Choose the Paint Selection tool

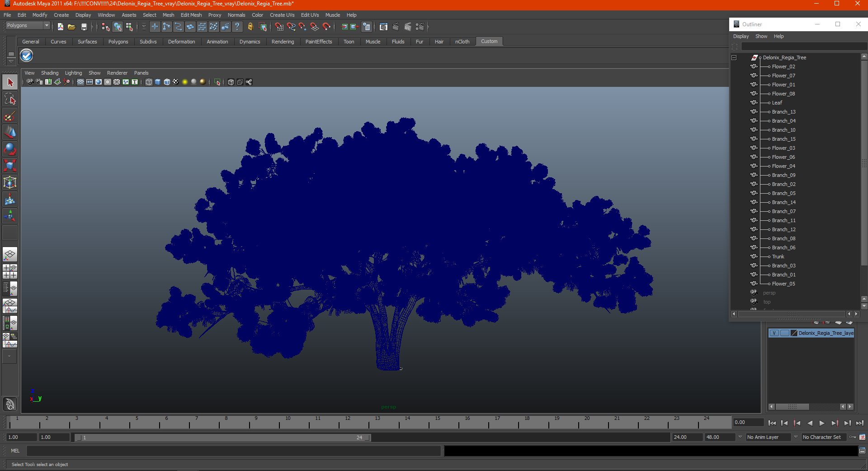point(10,116)
